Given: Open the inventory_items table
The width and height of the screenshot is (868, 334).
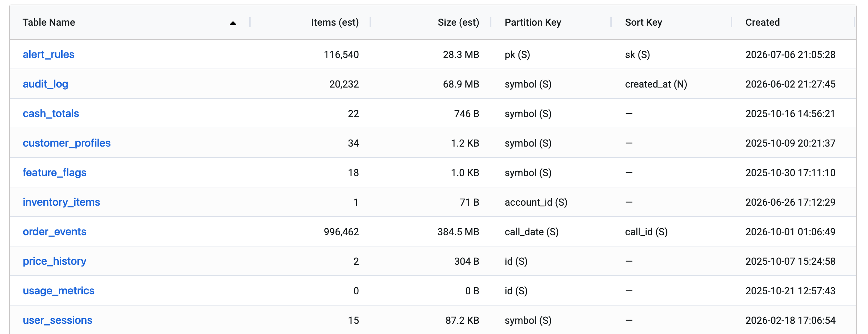Looking at the screenshot, I should point(61,202).
